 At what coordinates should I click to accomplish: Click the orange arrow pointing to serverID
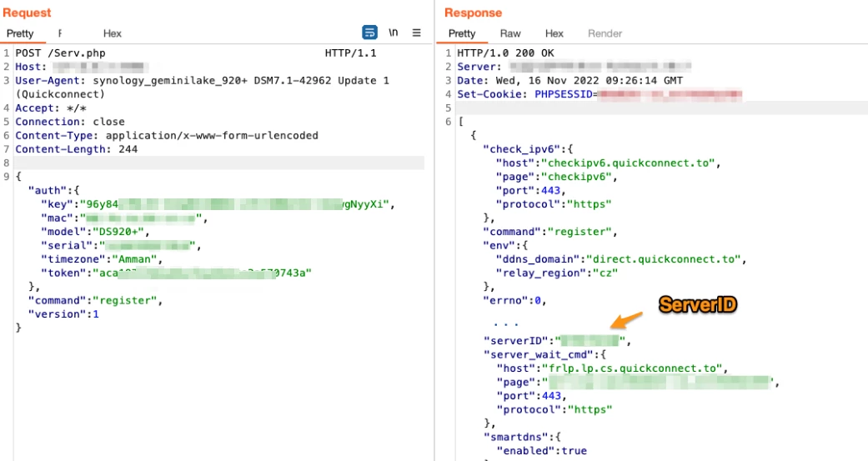click(627, 320)
